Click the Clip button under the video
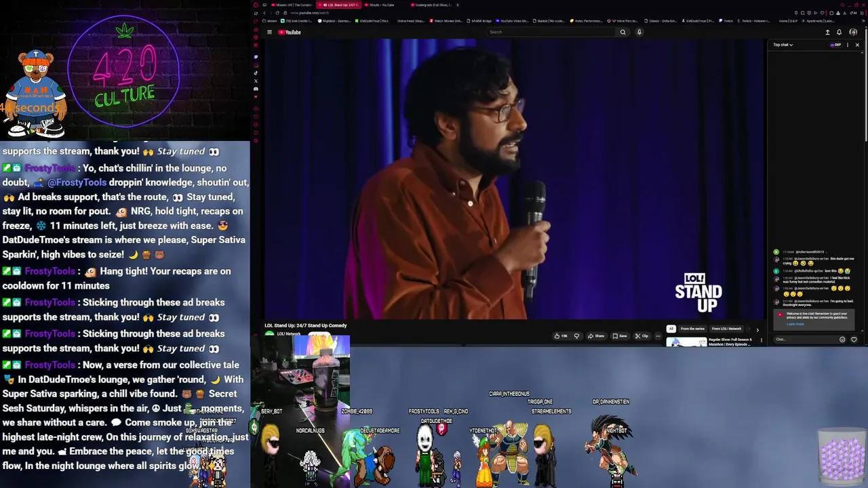 642,336
